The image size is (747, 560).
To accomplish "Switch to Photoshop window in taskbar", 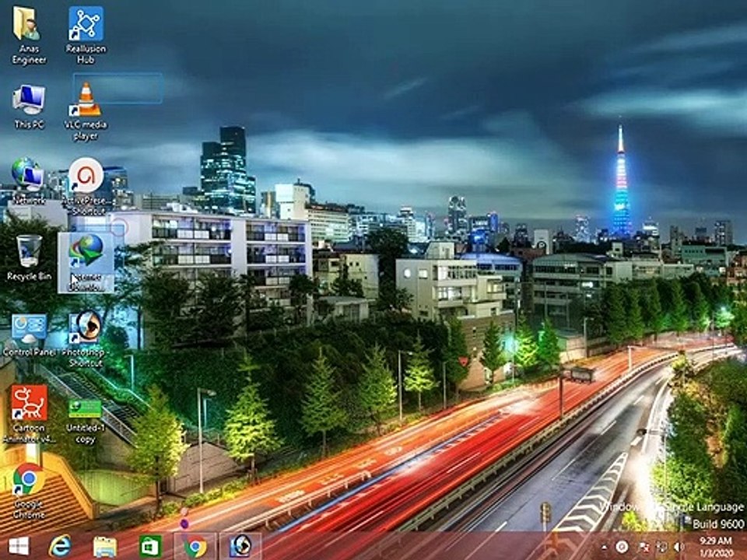I will pyautogui.click(x=241, y=546).
